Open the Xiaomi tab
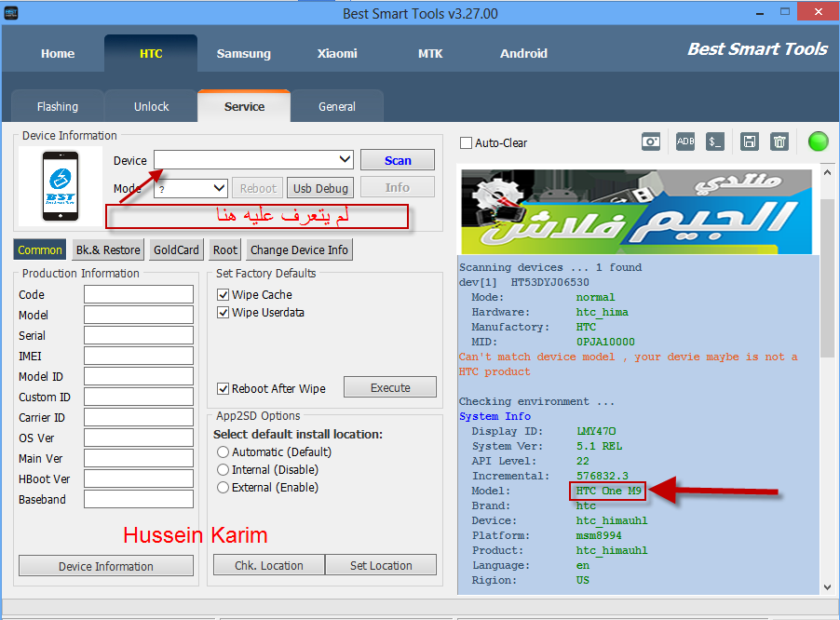Image resolution: width=840 pixels, height=620 pixels. pos(337,54)
